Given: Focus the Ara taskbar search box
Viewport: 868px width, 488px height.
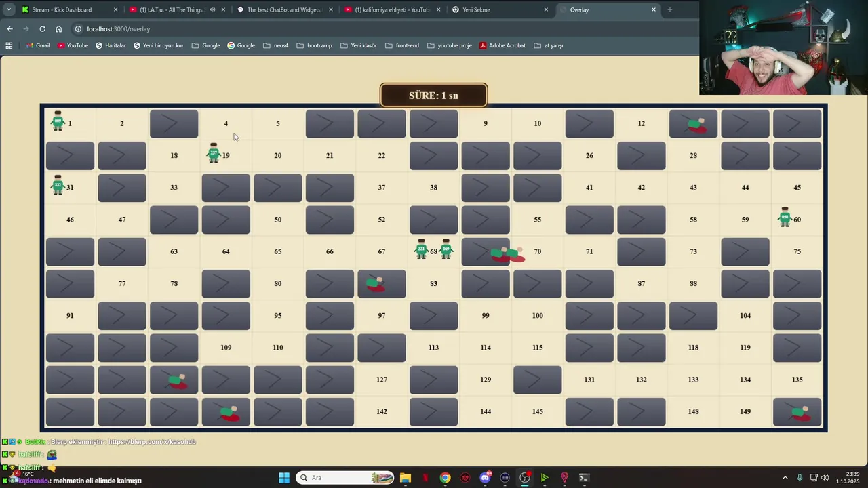Looking at the screenshot, I should click(346, 478).
